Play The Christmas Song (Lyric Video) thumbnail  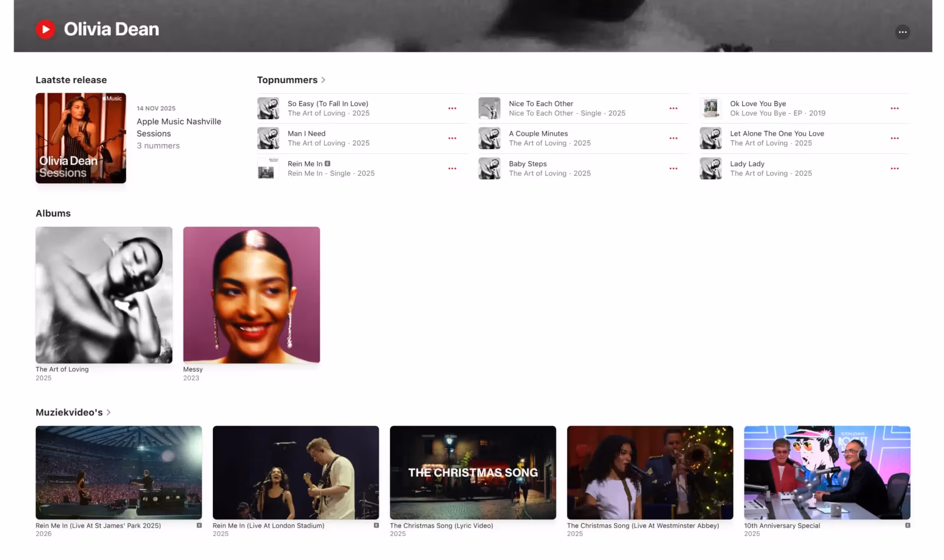(x=472, y=473)
